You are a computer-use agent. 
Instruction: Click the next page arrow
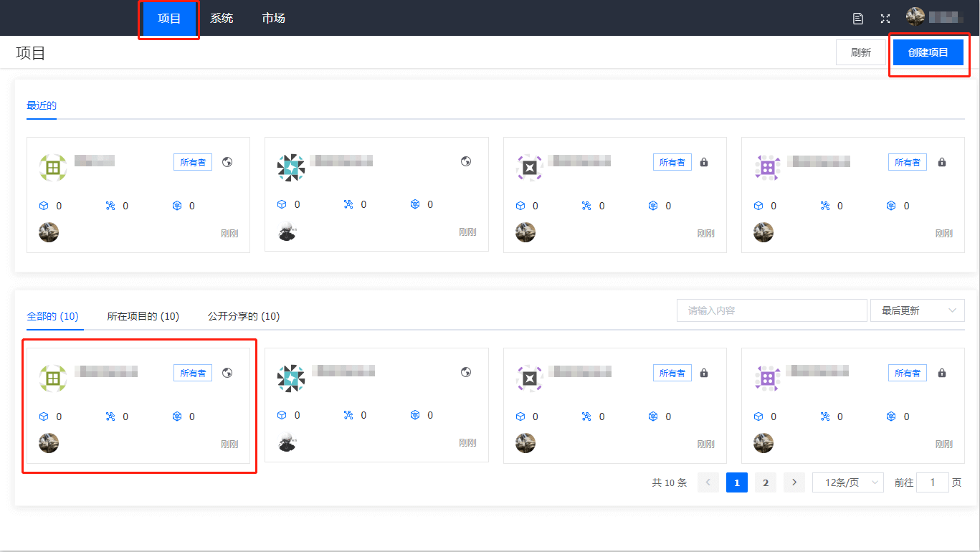(x=794, y=482)
